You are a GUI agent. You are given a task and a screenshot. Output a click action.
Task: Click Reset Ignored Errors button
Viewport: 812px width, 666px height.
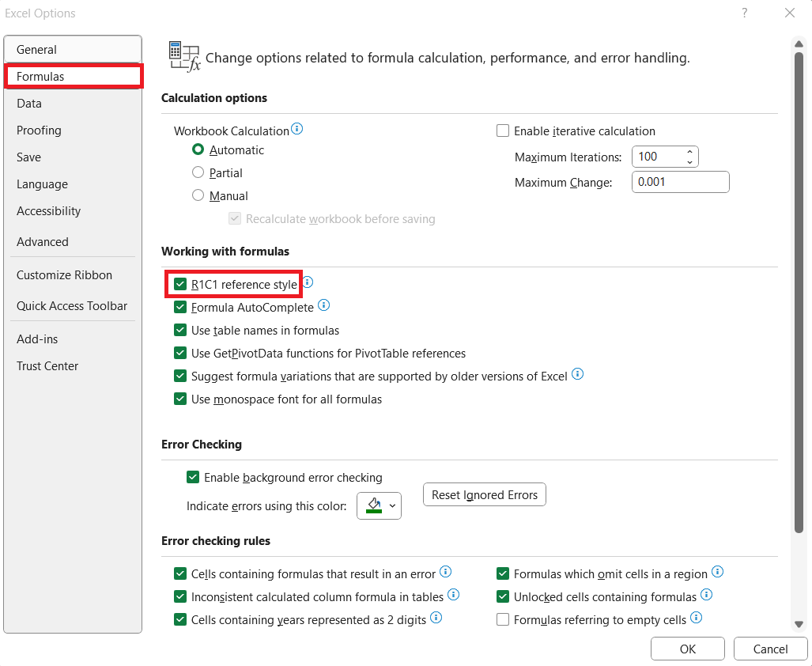coord(485,494)
